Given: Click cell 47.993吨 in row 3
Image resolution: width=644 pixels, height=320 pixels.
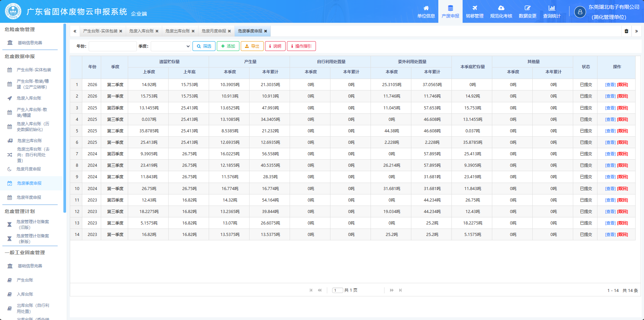Looking at the screenshot, I should pos(270,108).
